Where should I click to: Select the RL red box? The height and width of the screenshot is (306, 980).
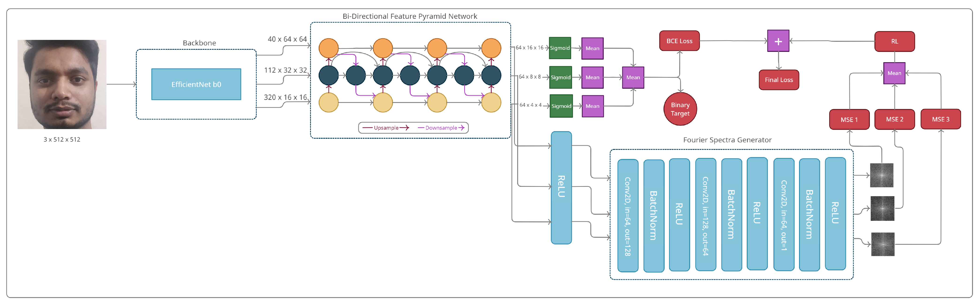[x=894, y=41]
